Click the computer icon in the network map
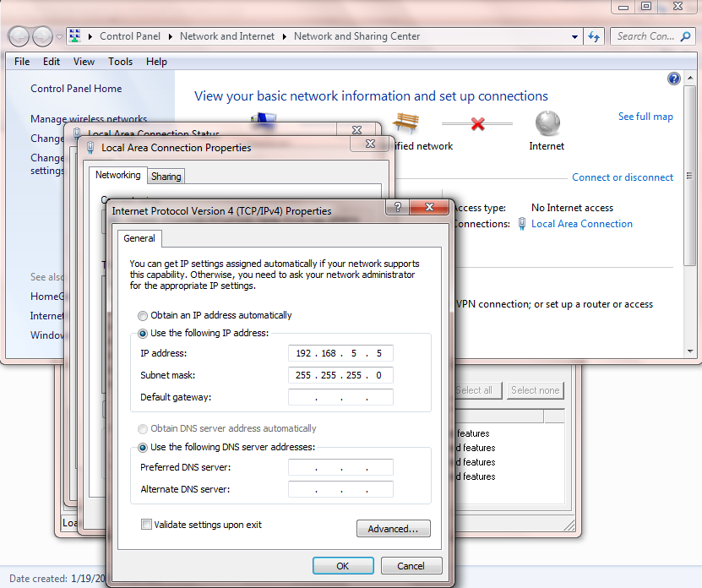Viewport: 702px width, 588px height. (264, 118)
